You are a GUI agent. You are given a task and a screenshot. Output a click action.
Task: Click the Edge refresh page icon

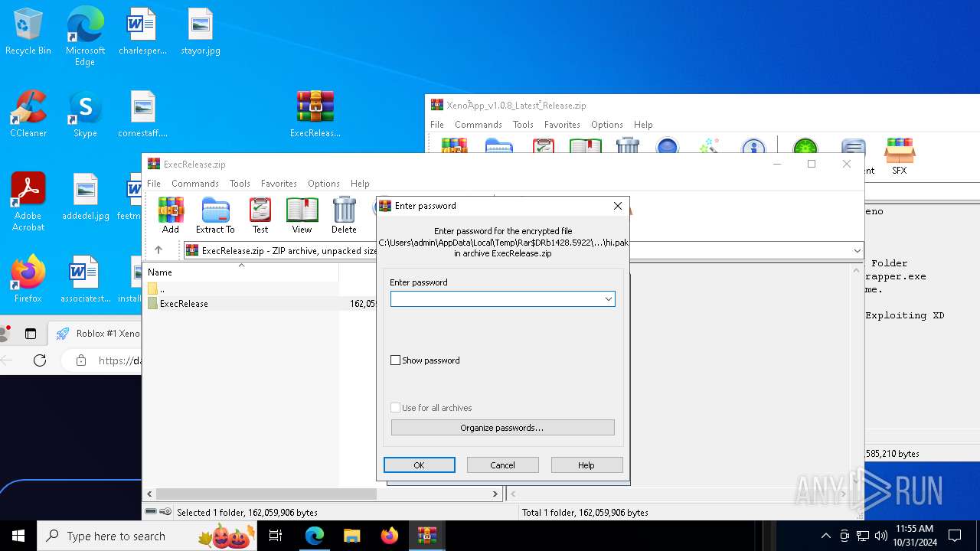click(x=40, y=360)
